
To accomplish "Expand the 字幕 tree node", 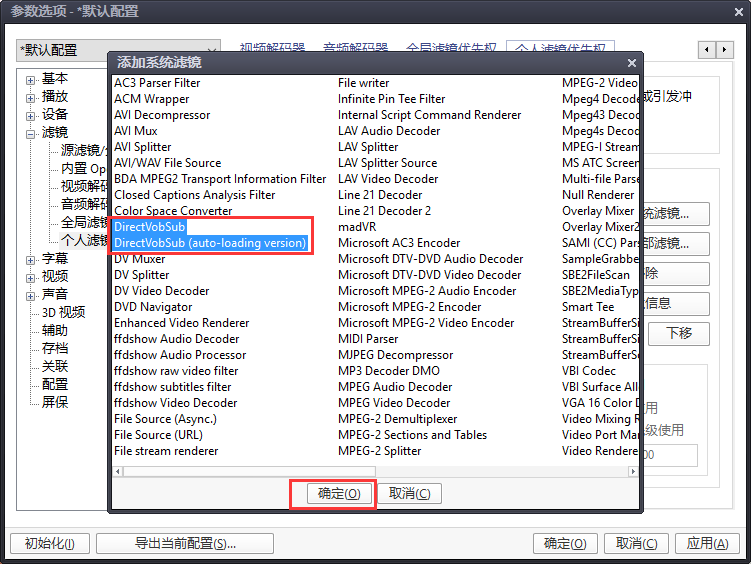I will tap(31, 259).
